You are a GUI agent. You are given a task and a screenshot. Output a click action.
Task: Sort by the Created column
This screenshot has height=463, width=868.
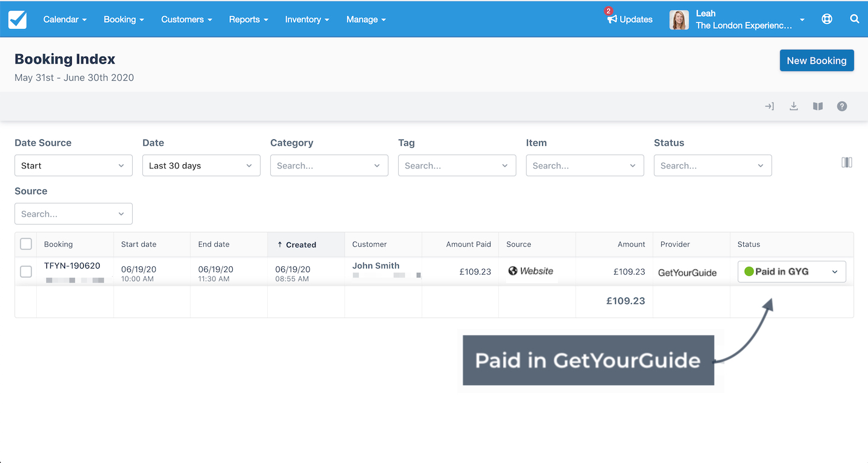(306, 244)
